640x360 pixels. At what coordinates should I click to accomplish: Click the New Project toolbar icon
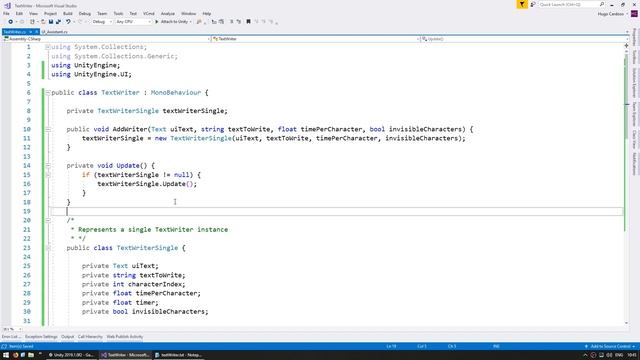coord(32,22)
